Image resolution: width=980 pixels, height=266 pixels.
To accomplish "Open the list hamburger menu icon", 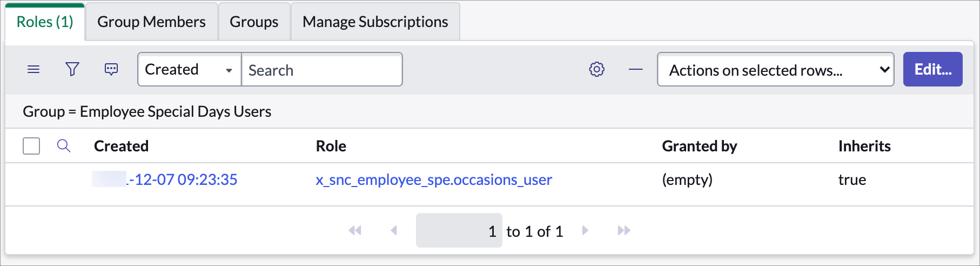I will tap(33, 70).
